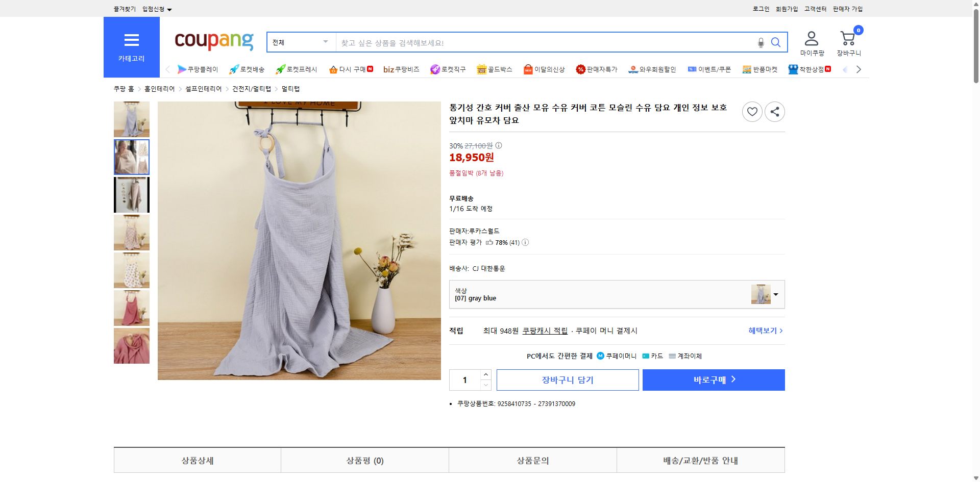Image resolution: width=980 pixels, height=482 pixels.
Task: Click the search magnifier icon
Action: coord(776,42)
